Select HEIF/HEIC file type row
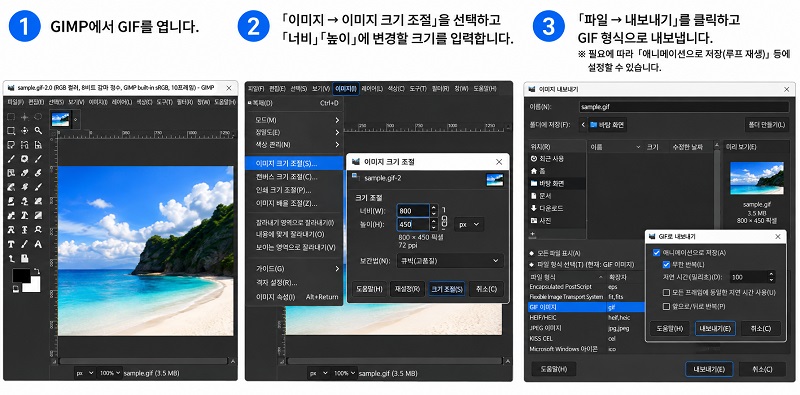Image resolution: width=800 pixels, height=395 pixels. (586, 317)
